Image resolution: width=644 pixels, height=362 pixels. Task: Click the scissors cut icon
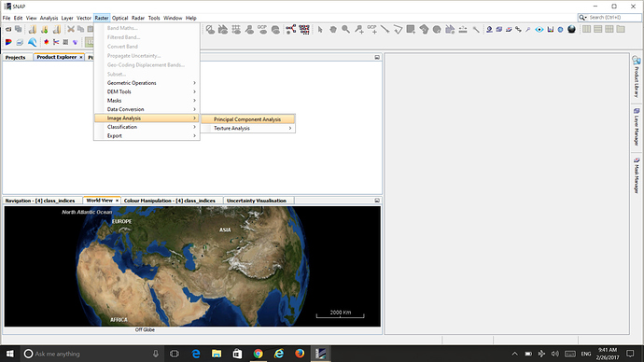pyautogui.click(x=71, y=29)
